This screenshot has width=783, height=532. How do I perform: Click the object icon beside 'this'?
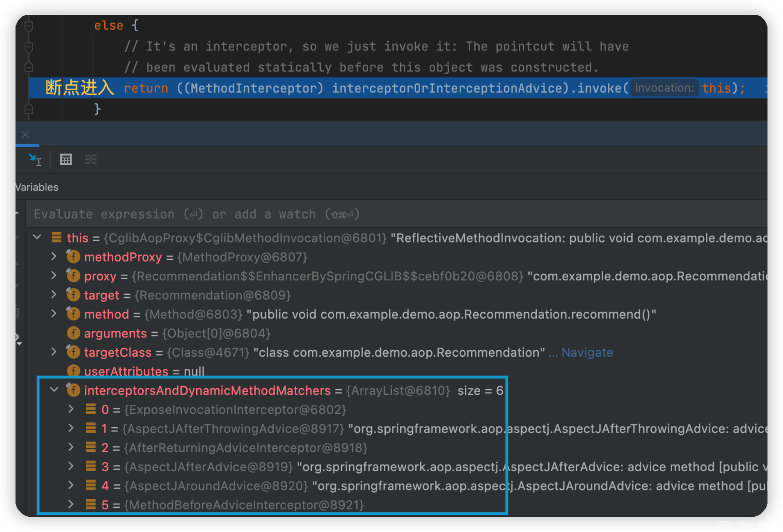click(x=56, y=237)
